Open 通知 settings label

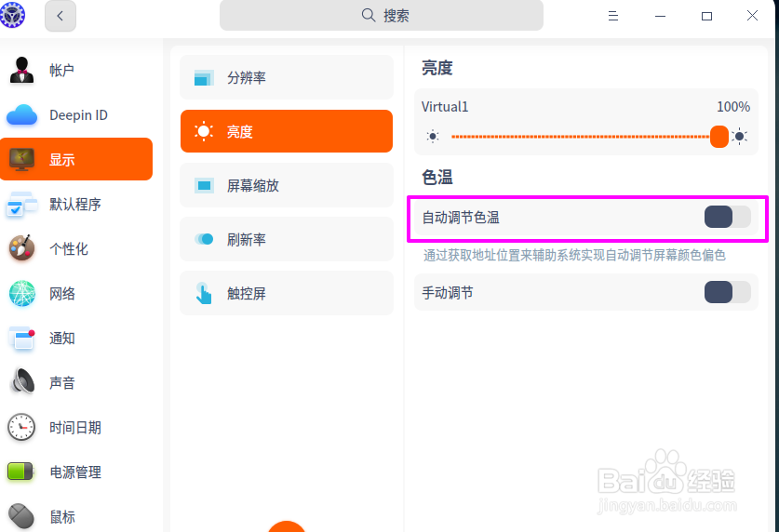click(x=62, y=339)
